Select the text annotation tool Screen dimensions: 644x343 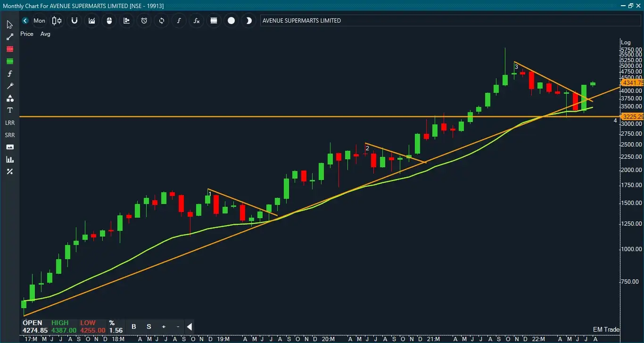[9, 110]
